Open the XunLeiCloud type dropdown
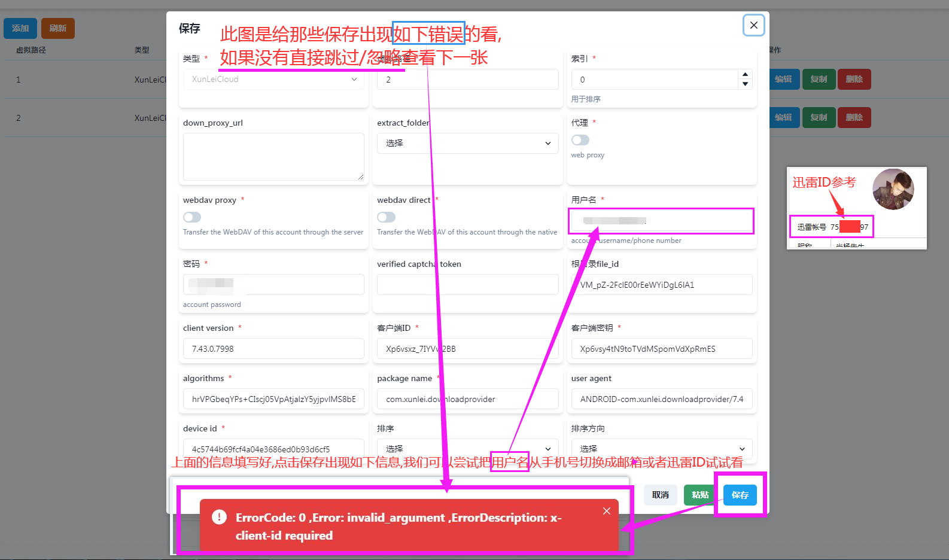Image resolution: width=949 pixels, height=560 pixels. [x=273, y=79]
